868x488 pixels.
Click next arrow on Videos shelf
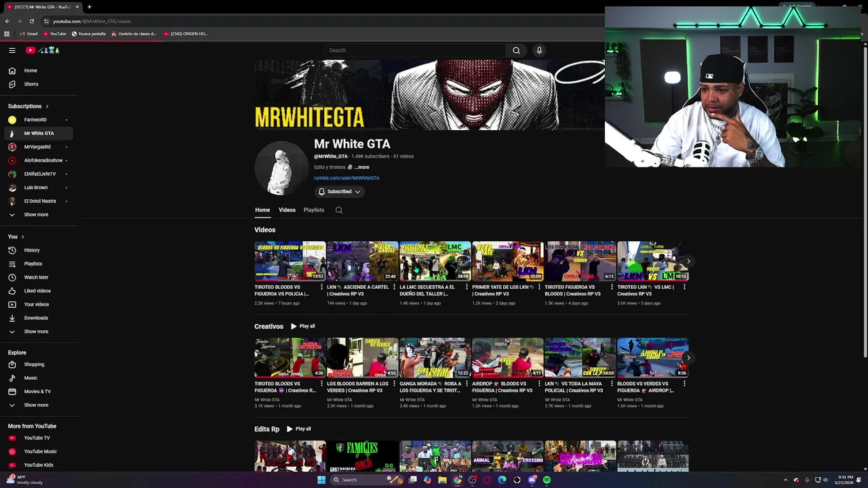688,262
